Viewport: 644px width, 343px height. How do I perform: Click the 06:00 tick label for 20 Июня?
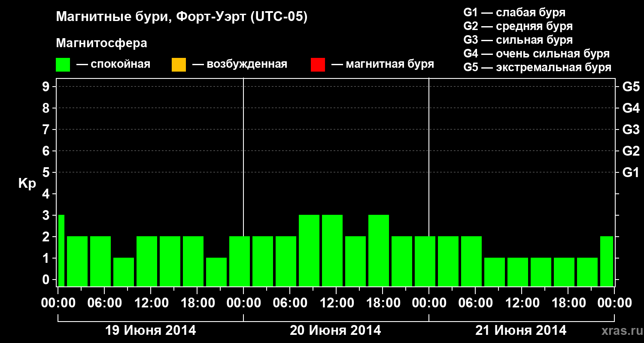[x=290, y=303]
